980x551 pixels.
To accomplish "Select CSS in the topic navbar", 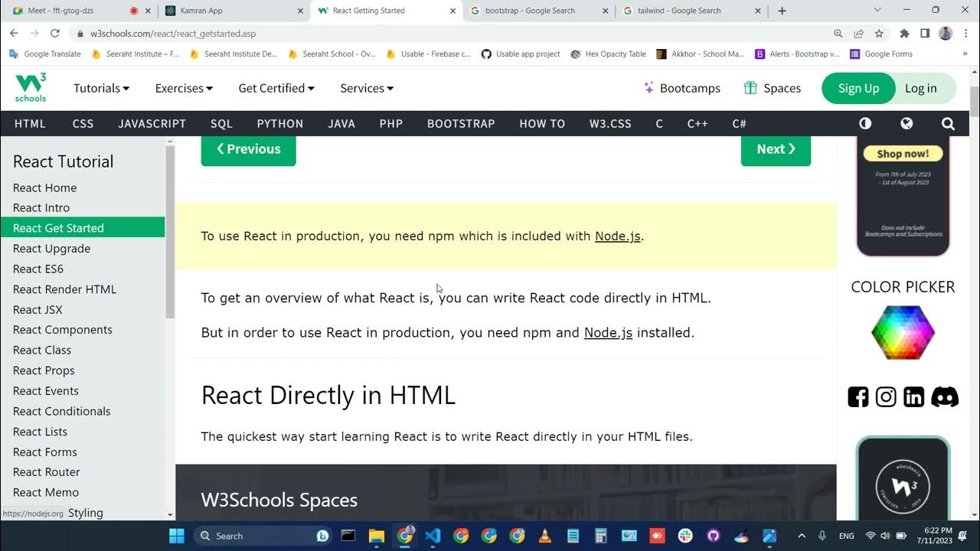I will [83, 123].
